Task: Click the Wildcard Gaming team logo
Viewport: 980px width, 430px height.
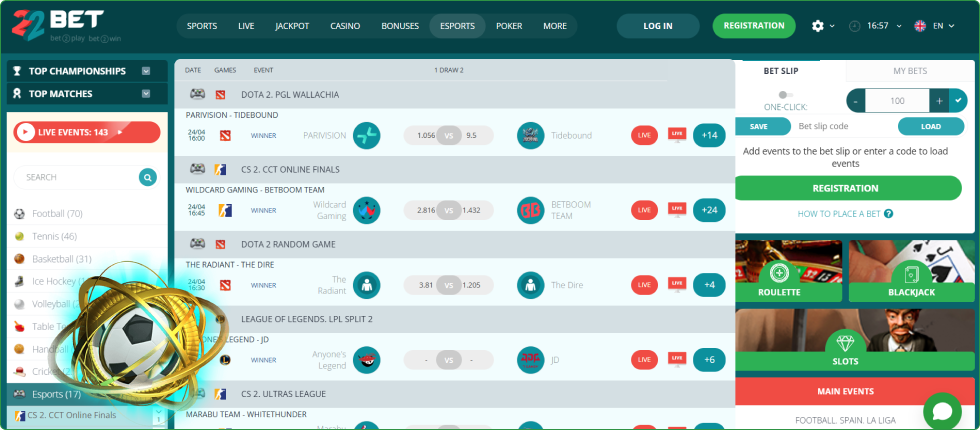Action: [366, 211]
